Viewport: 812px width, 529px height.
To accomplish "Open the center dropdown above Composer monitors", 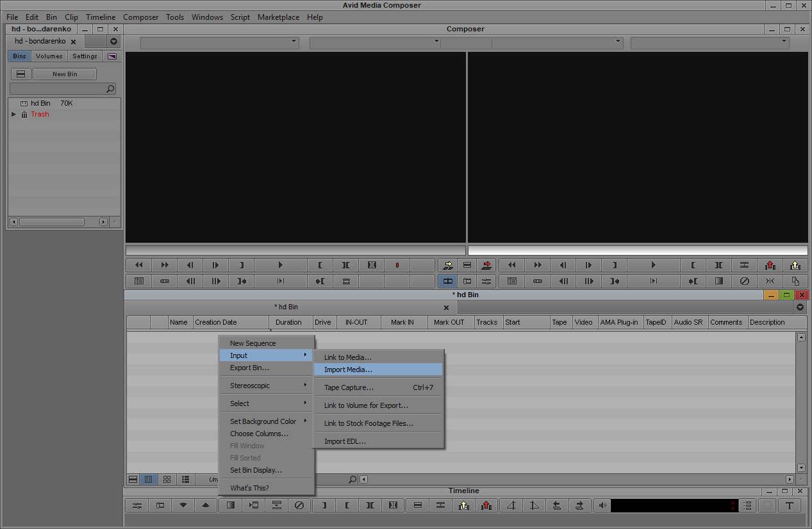I will (x=466, y=42).
